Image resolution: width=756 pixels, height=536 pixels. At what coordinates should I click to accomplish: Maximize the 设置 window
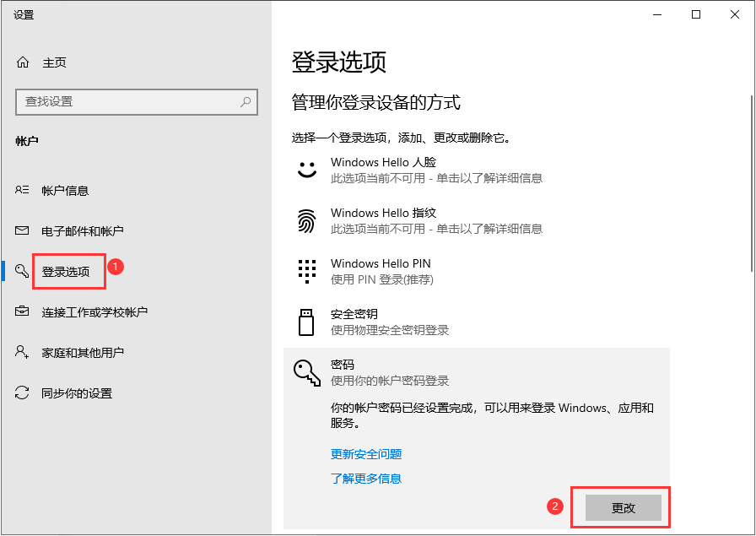696,14
